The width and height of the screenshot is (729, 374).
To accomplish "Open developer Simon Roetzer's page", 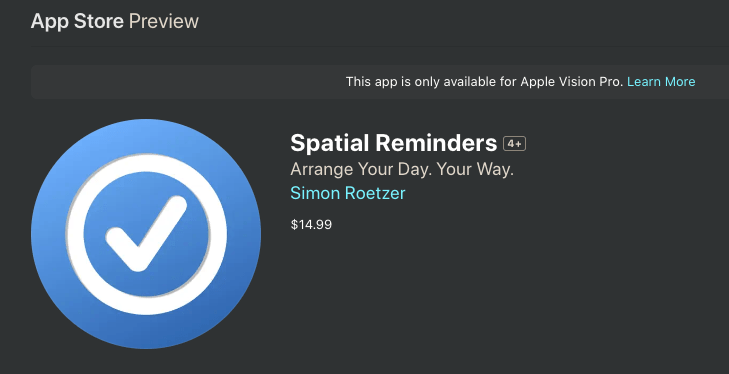I will pyautogui.click(x=348, y=193).
